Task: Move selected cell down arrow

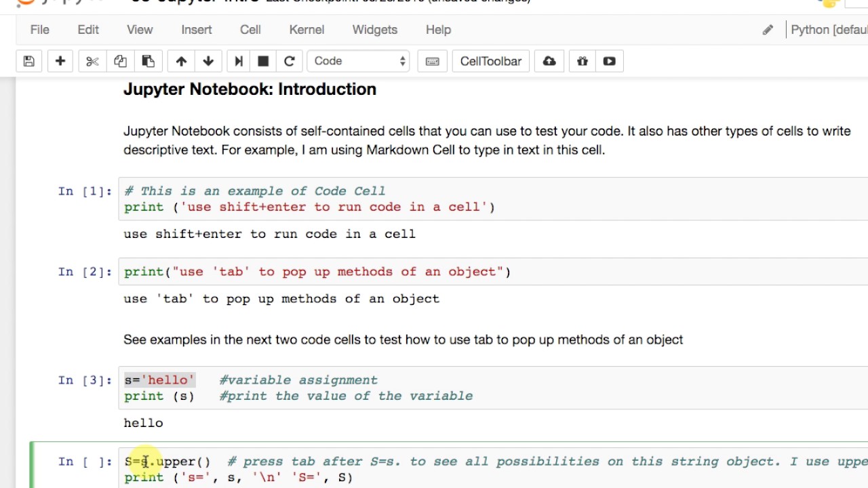Action: pos(208,61)
